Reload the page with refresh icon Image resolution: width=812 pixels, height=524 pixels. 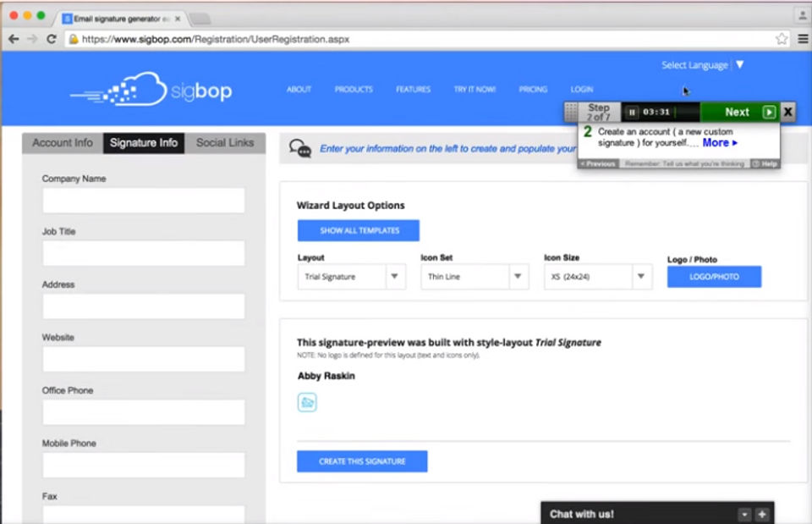click(x=52, y=39)
